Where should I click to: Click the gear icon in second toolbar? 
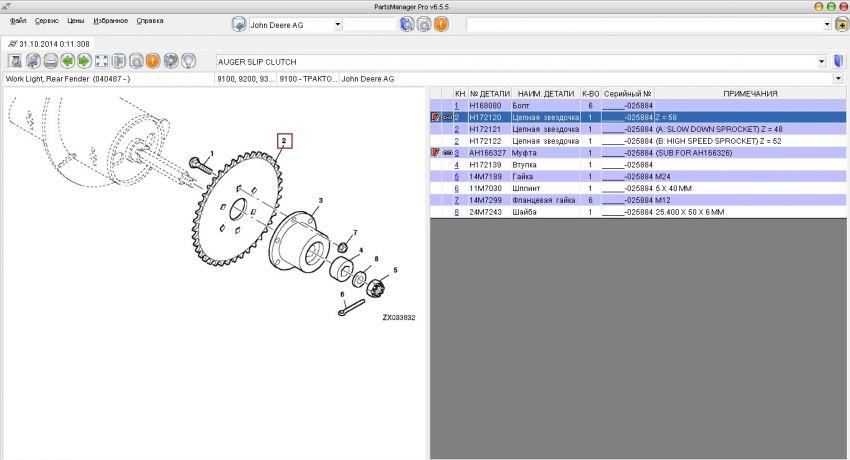[136, 61]
